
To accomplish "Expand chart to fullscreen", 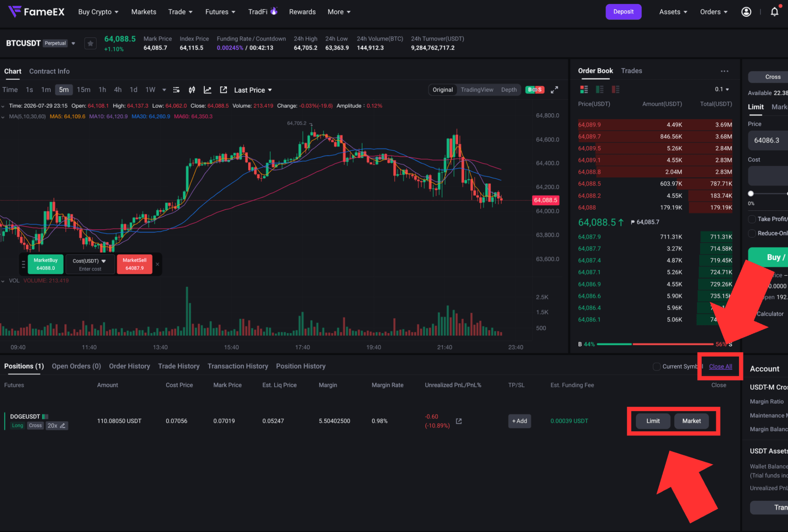I will [554, 90].
